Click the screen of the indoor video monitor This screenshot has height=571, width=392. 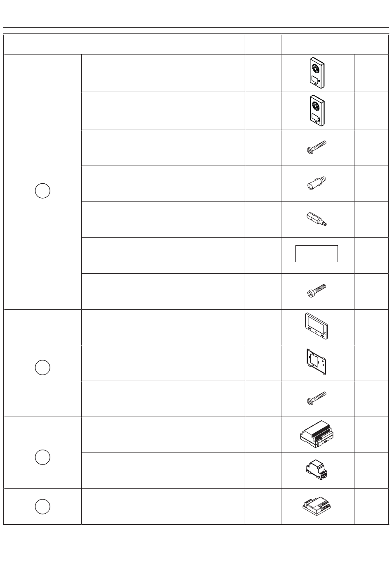[x=316, y=325]
